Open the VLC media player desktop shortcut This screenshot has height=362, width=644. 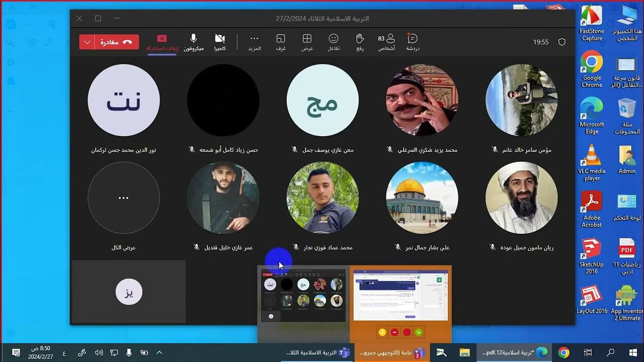(592, 163)
